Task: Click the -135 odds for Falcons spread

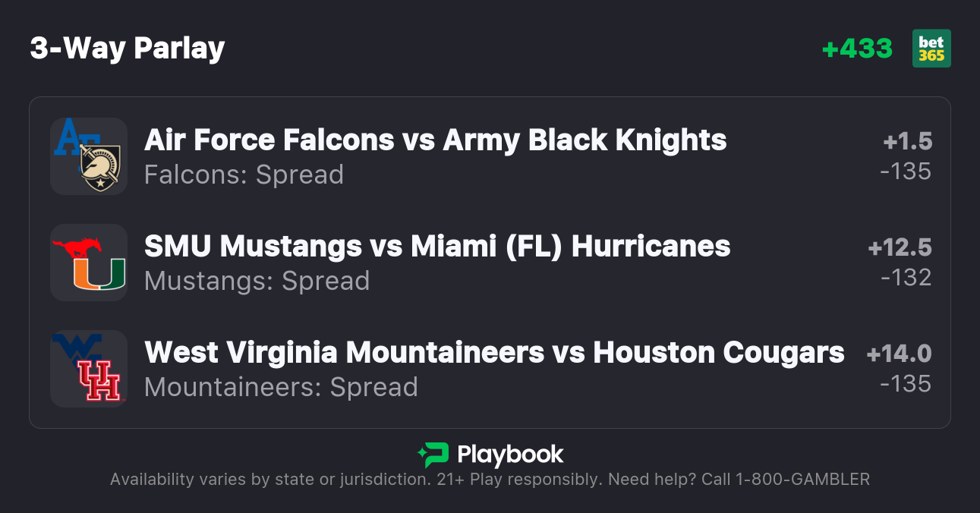Action: (x=906, y=172)
